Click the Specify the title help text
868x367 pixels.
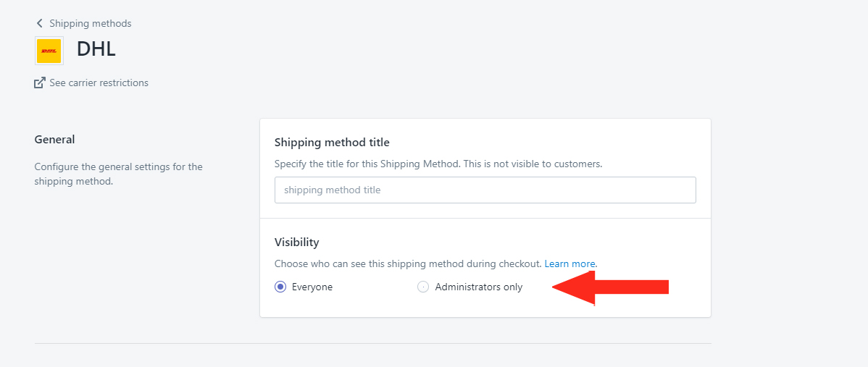[438, 164]
